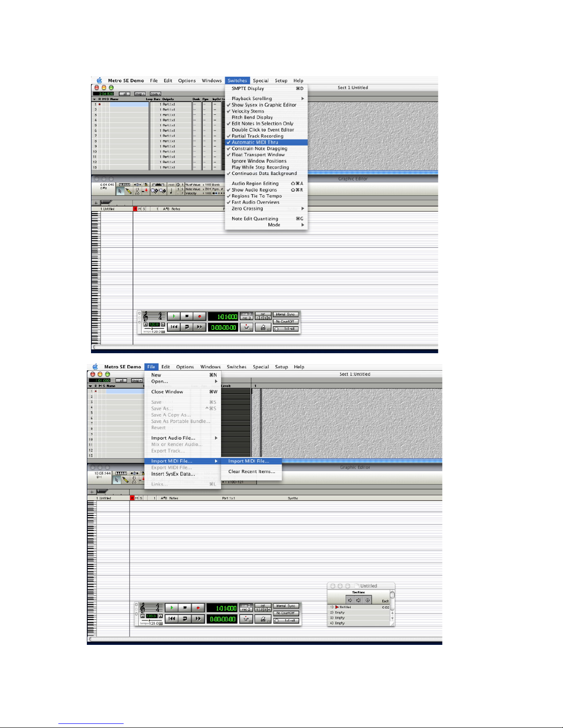563x728 pixels.
Task: Click the loop button in the lower transport
Action: coord(185,619)
